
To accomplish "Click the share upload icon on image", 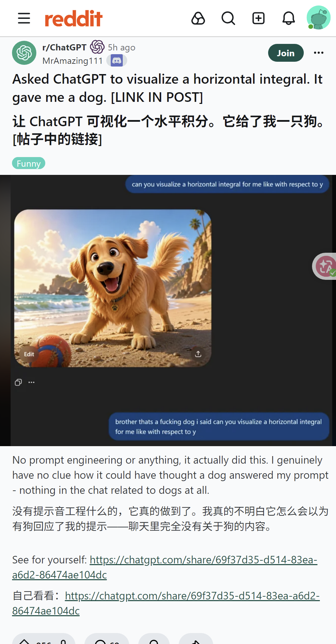I will [198, 354].
